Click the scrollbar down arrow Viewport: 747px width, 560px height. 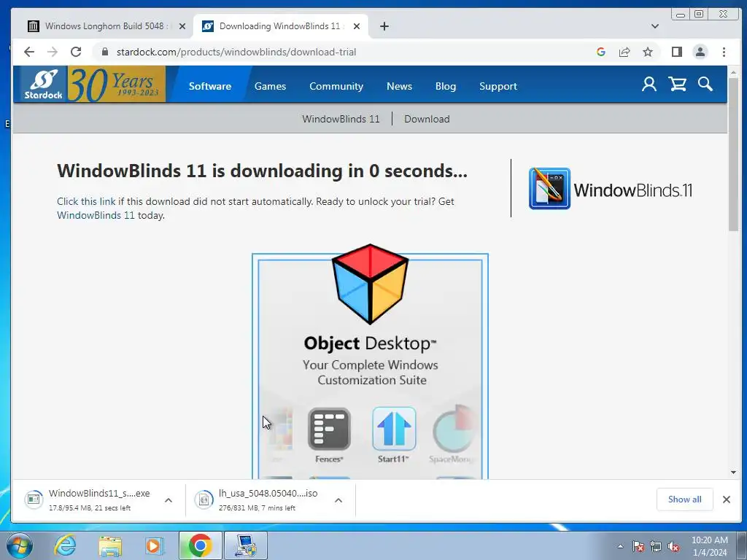(733, 472)
